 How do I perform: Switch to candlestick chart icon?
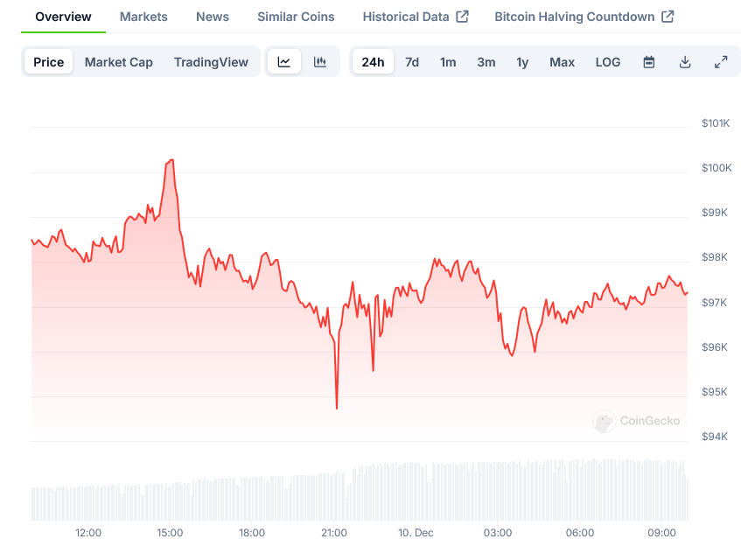320,62
